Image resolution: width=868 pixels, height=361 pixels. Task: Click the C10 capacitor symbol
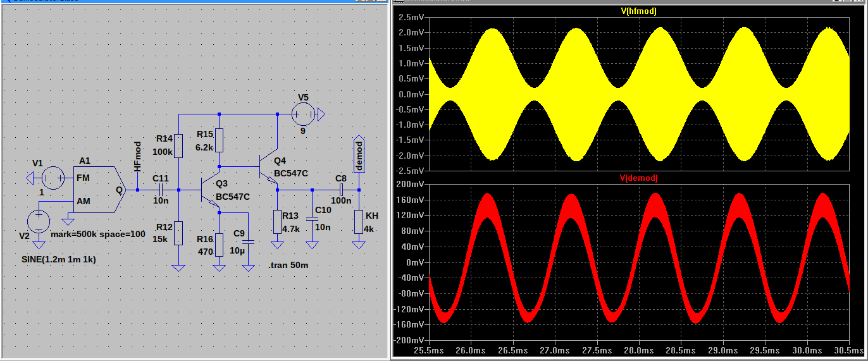click(311, 218)
